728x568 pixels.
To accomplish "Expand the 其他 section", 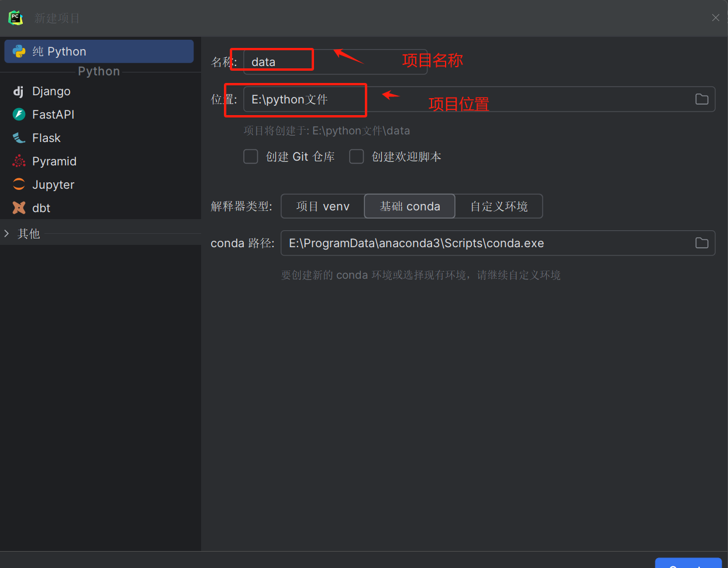I will tap(6, 234).
